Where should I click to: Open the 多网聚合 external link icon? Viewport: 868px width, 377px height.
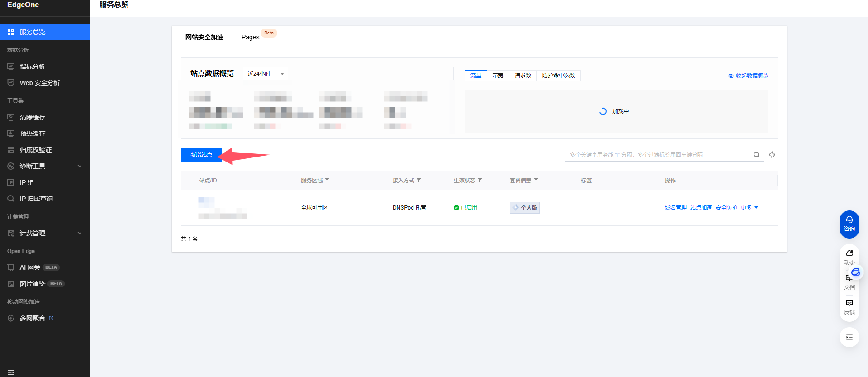pos(51,318)
